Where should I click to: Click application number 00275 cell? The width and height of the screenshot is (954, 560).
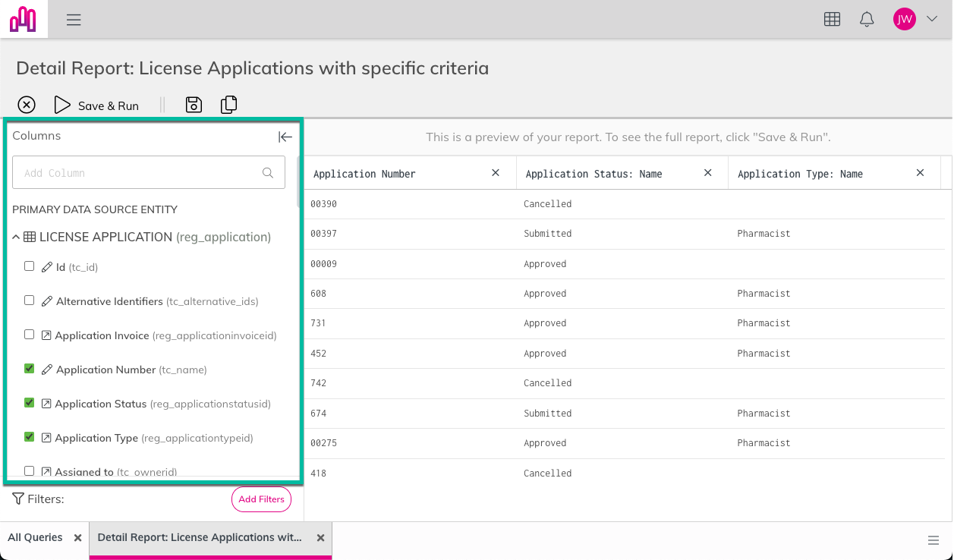323,443
